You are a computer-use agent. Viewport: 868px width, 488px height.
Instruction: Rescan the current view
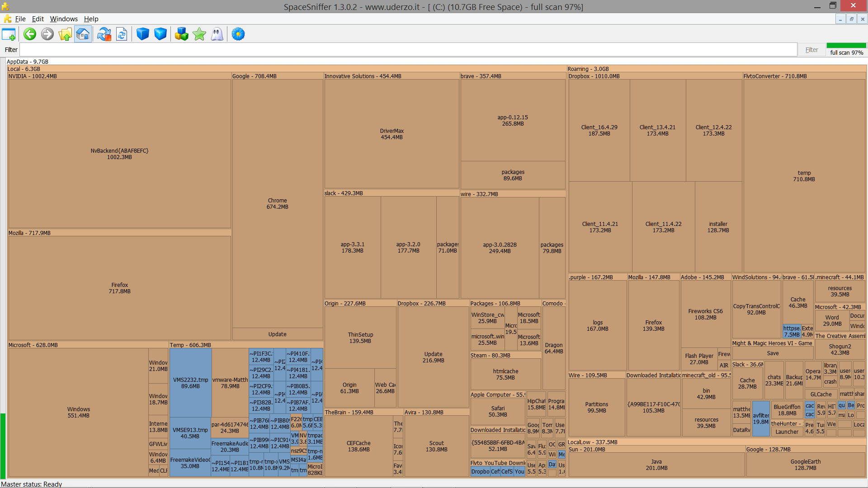122,34
